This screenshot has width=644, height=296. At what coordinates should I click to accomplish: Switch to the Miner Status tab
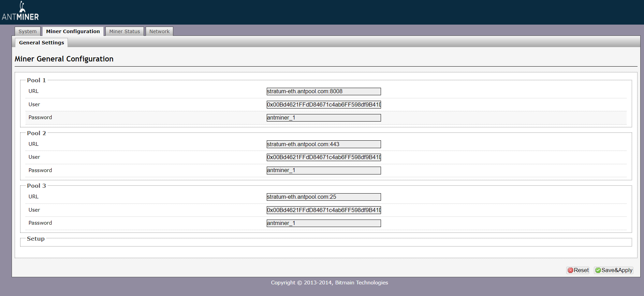tap(125, 31)
